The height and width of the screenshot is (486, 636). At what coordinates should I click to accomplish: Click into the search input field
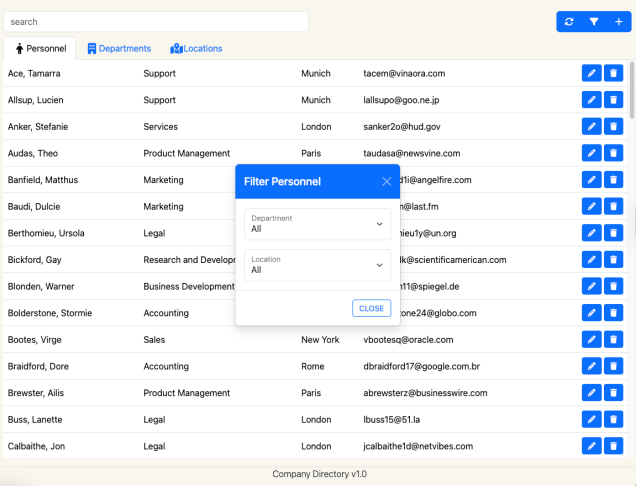[156, 21]
